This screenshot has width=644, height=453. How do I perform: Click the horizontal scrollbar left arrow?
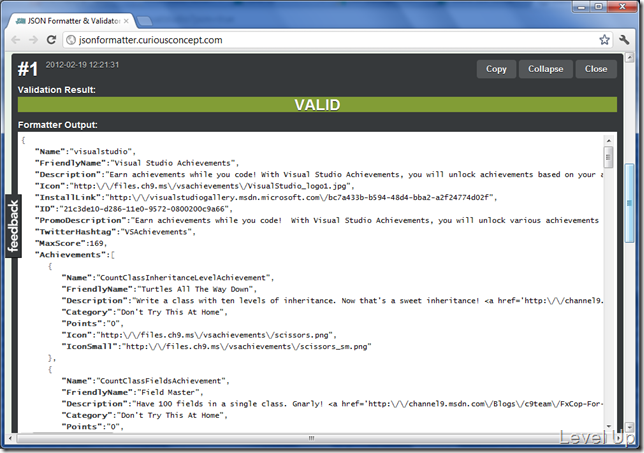point(10,438)
